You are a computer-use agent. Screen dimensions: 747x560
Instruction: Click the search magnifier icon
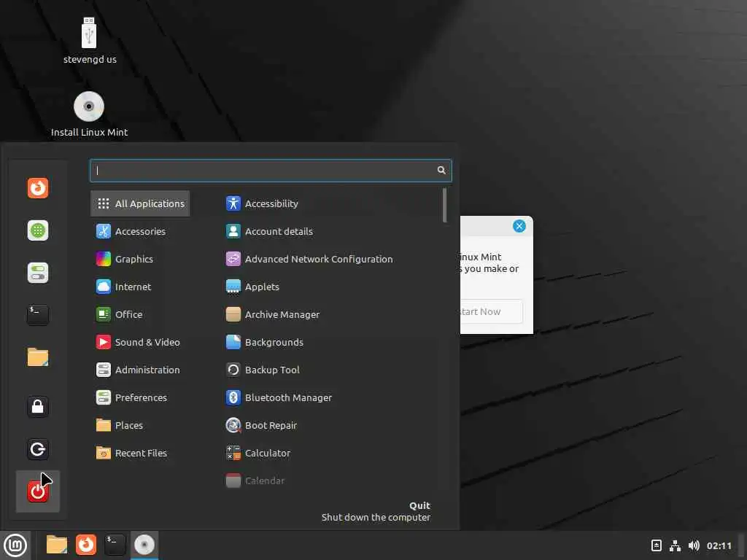pyautogui.click(x=441, y=170)
